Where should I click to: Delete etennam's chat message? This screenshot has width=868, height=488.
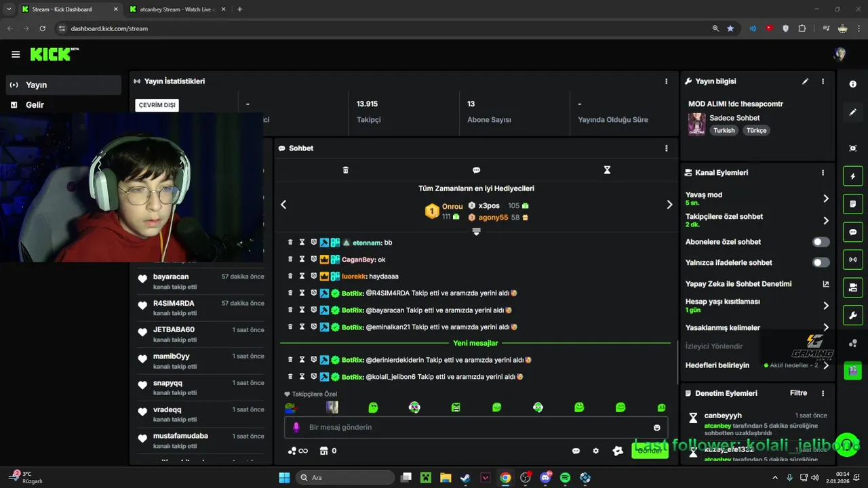coord(290,242)
